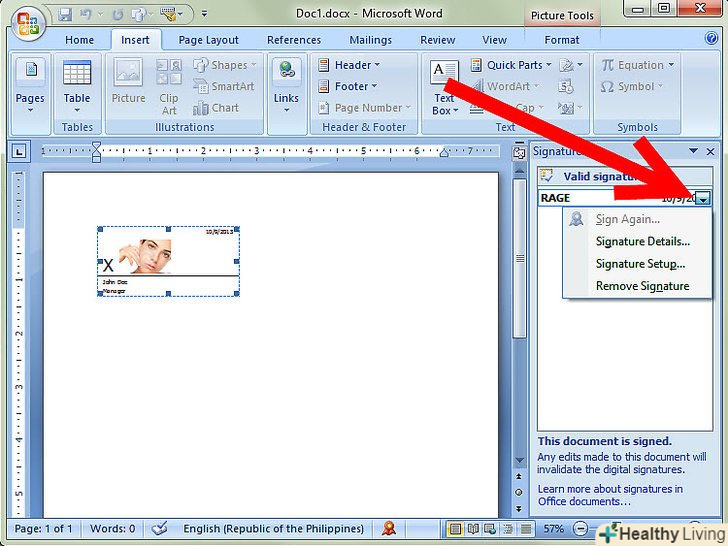Switch to Page Layout tab
Screen dimensions: 728x546
(x=208, y=40)
